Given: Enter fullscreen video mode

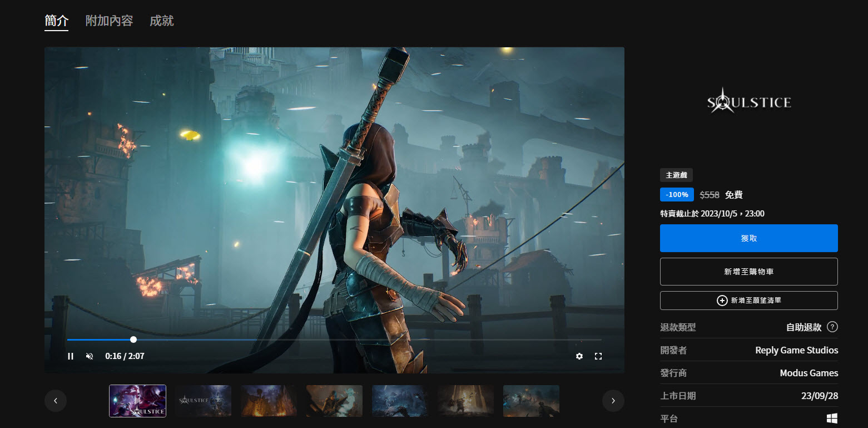Looking at the screenshot, I should click(x=598, y=356).
